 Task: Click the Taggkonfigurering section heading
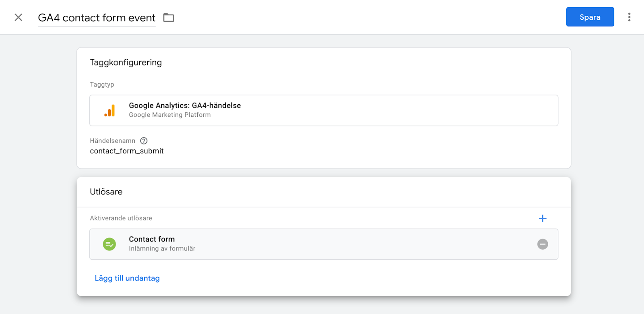coord(126,62)
